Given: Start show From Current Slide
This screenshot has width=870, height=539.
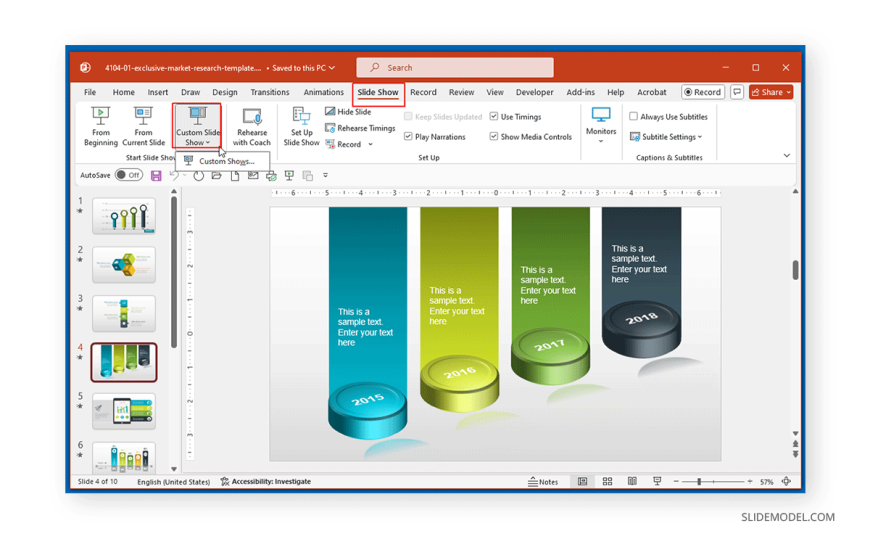Looking at the screenshot, I should pyautogui.click(x=143, y=127).
